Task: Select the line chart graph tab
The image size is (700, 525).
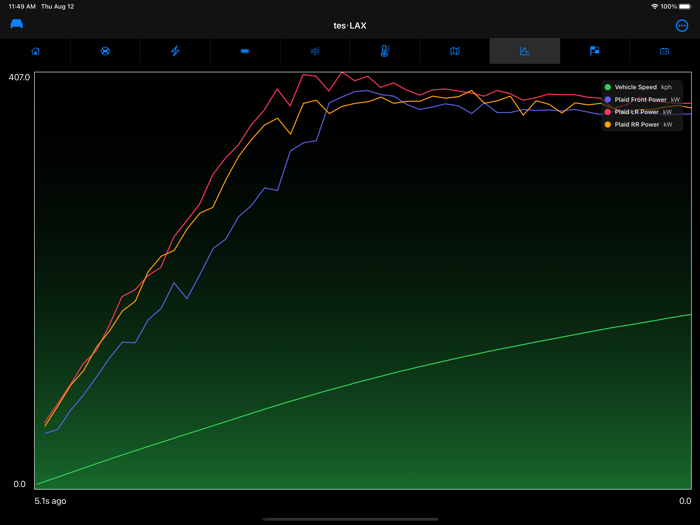Action: (525, 51)
